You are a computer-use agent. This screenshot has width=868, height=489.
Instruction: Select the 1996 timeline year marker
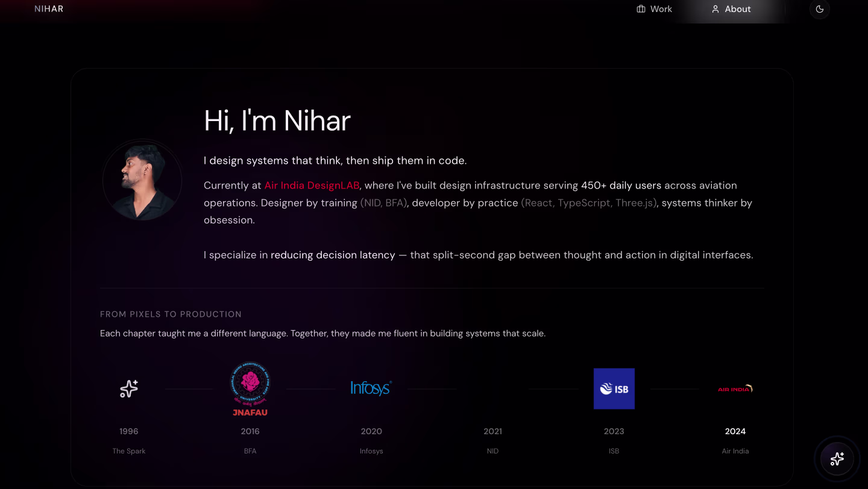pos(129,431)
